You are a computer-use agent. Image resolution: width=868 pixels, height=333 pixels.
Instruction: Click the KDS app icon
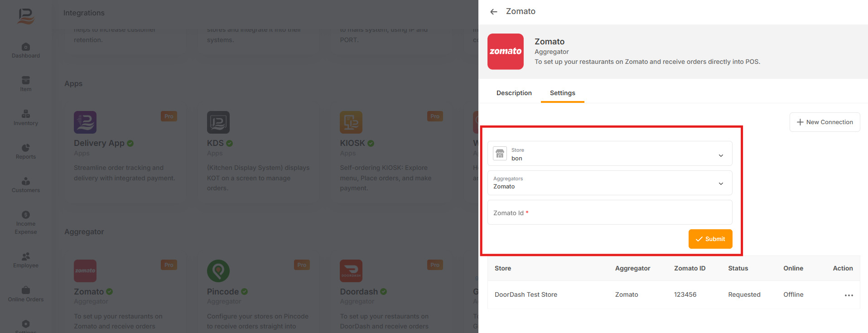click(218, 122)
